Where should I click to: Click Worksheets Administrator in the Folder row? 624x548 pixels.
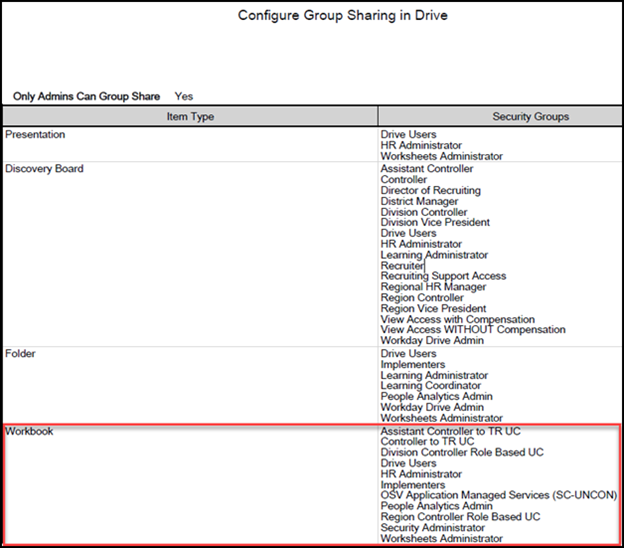pos(441,418)
